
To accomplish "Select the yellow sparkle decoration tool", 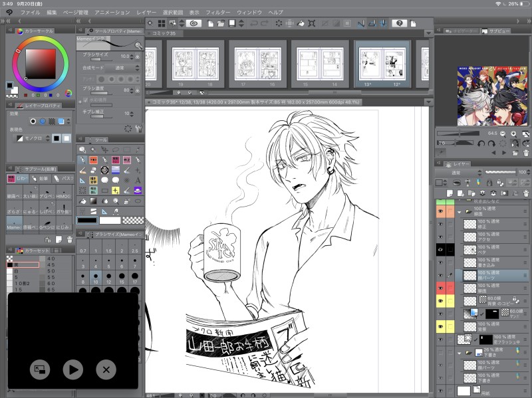I will 115,191.
